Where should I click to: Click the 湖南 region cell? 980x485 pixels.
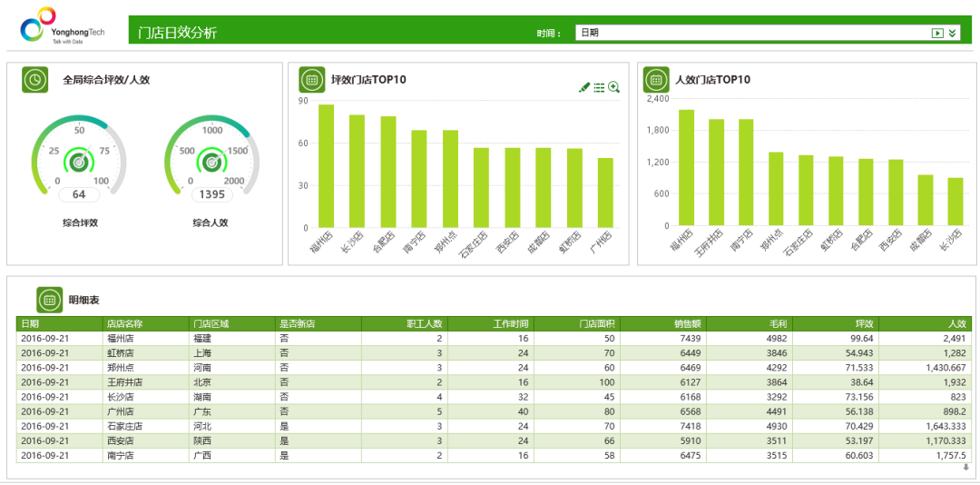click(x=232, y=397)
